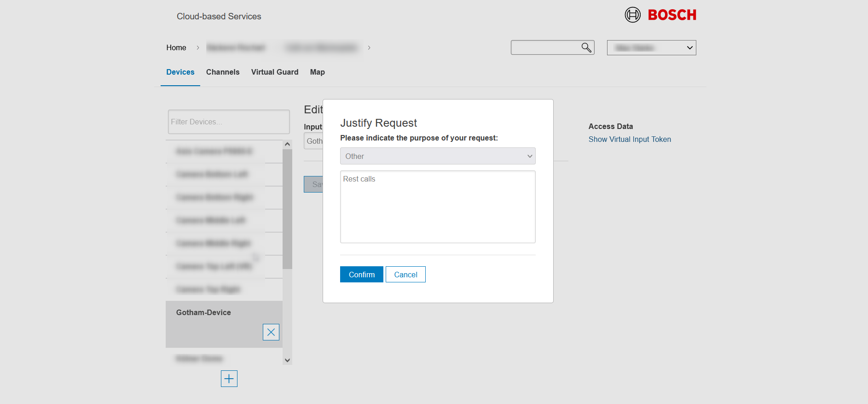Screen dimensions: 868x404
Task: Click the X icon on Gotham-Device
Action: [271, 332]
